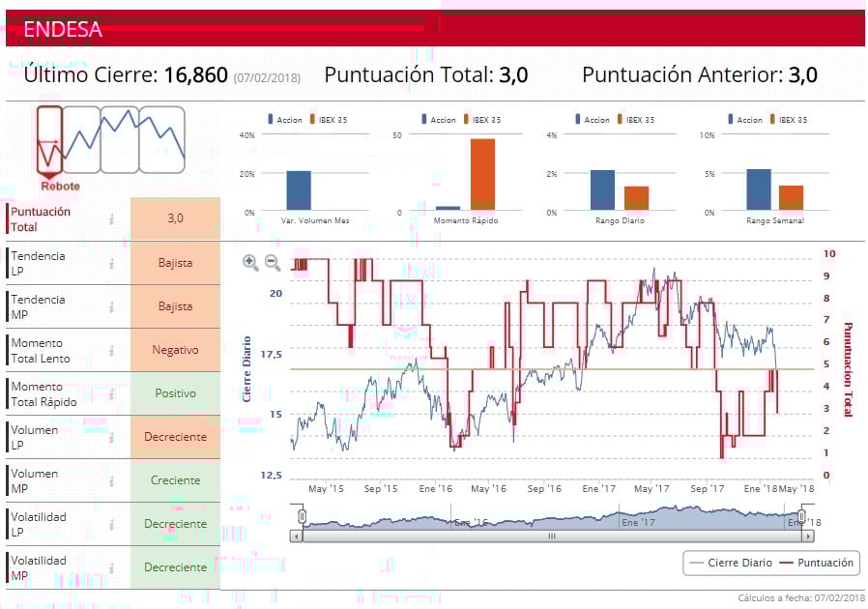The width and height of the screenshot is (868, 609).
Task: Toggle Accion legend in Var. Volumen Mes chart
Action: [285, 120]
